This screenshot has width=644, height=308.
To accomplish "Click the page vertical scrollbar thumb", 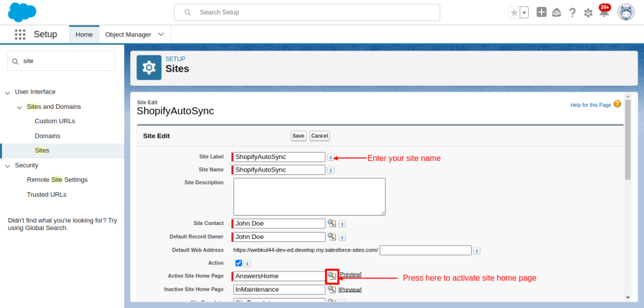I will click(628, 140).
